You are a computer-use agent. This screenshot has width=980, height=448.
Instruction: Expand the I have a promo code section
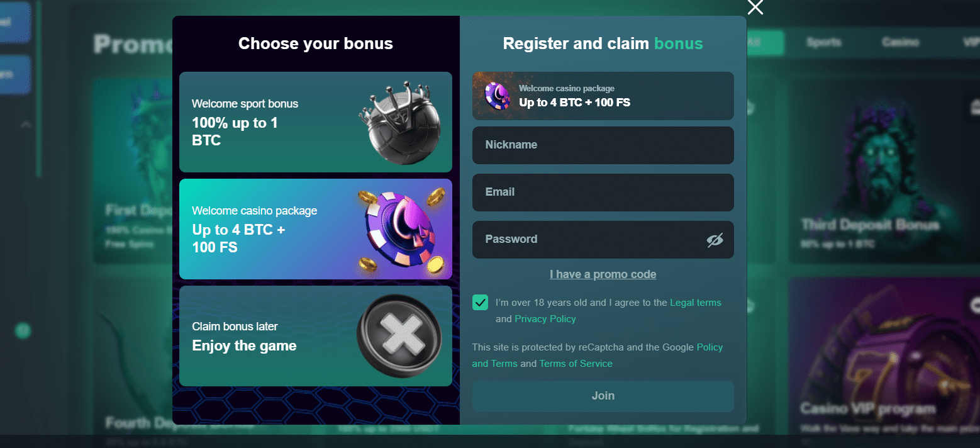(603, 274)
